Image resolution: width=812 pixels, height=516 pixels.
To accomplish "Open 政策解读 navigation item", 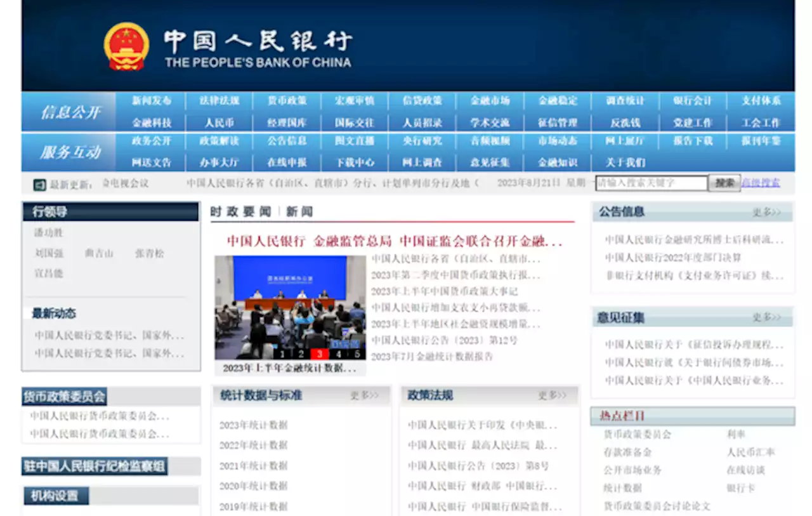I will [219, 141].
